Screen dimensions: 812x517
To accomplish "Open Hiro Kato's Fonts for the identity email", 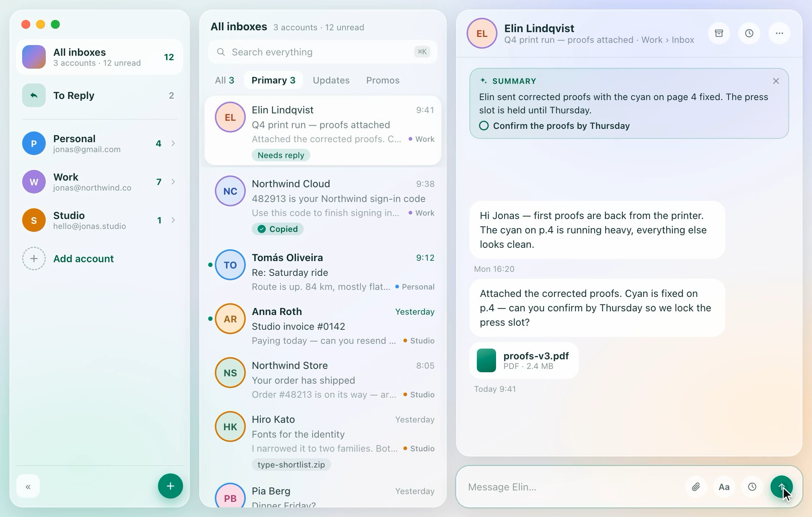I will [323, 441].
